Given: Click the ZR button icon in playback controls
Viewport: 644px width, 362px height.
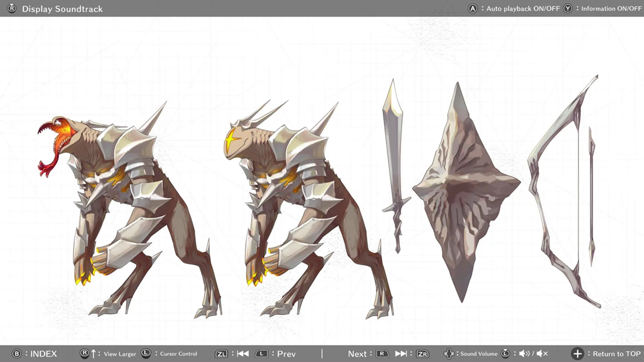Looking at the screenshot, I should tap(423, 354).
